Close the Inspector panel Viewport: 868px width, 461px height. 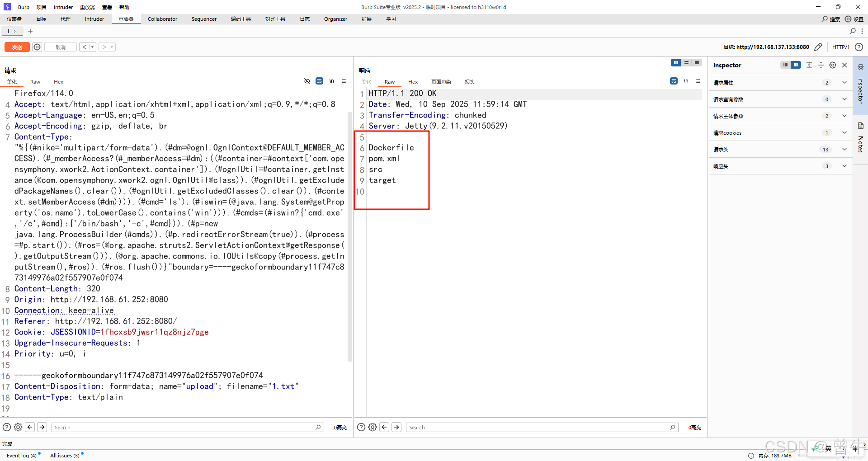coord(844,65)
